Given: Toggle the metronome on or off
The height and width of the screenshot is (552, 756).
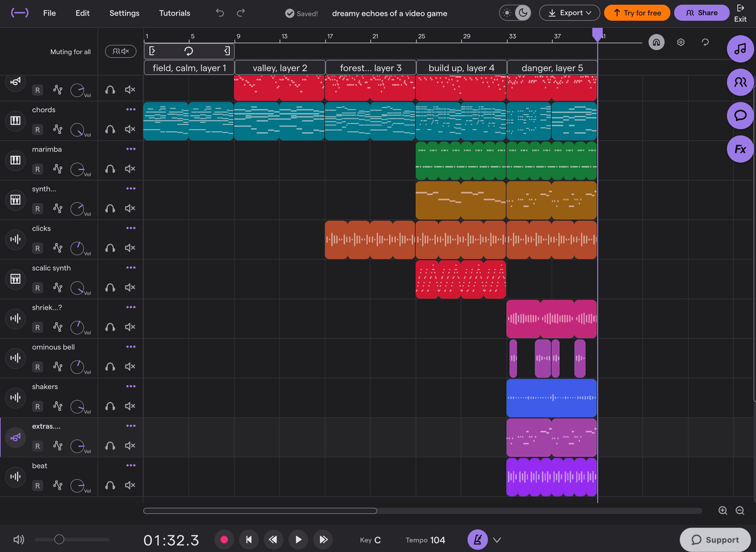Looking at the screenshot, I should [477, 540].
